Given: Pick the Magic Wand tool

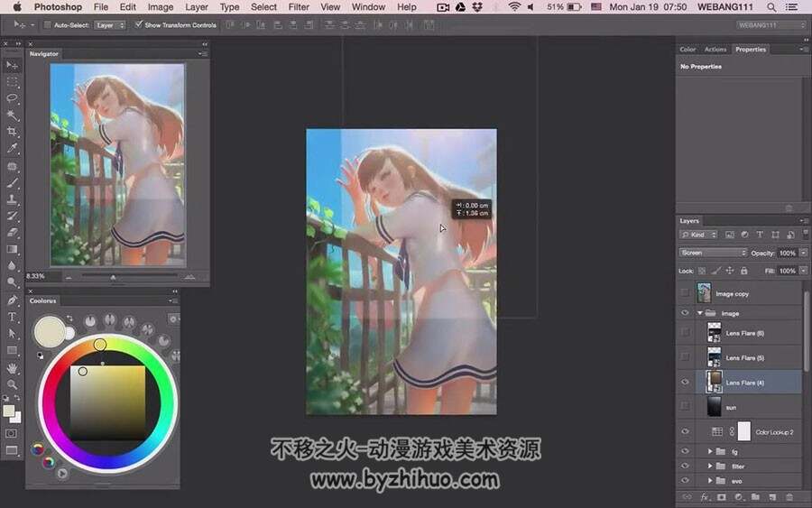Looking at the screenshot, I should pos(12,115).
